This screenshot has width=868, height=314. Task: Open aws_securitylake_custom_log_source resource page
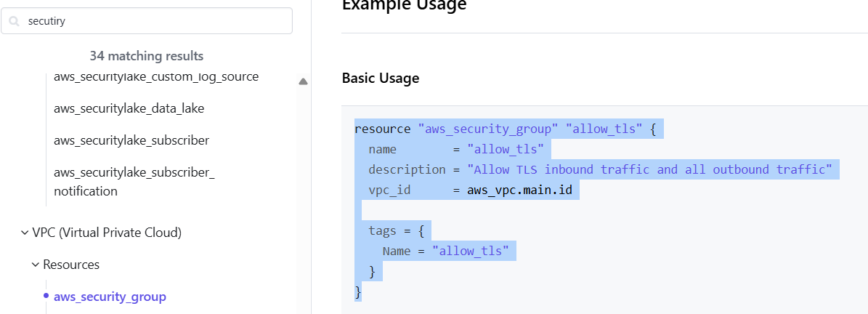(x=156, y=77)
